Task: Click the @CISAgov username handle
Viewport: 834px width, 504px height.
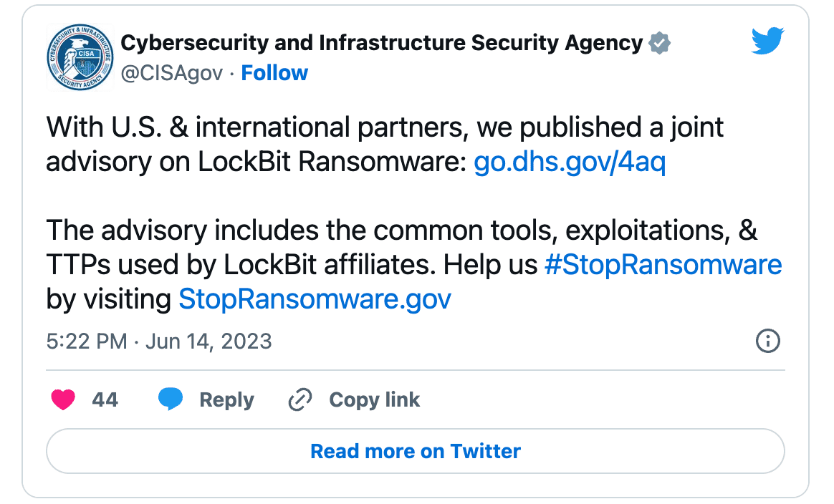Action: coord(171,72)
